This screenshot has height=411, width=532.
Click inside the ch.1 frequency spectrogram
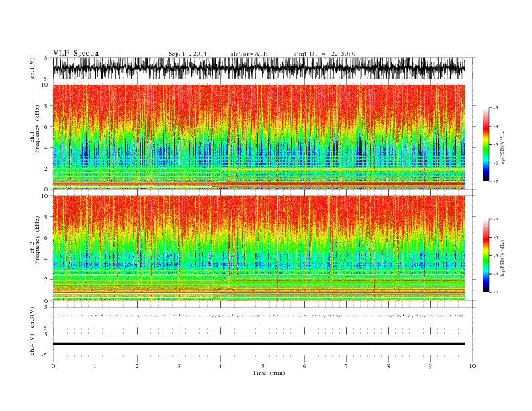[259, 137]
